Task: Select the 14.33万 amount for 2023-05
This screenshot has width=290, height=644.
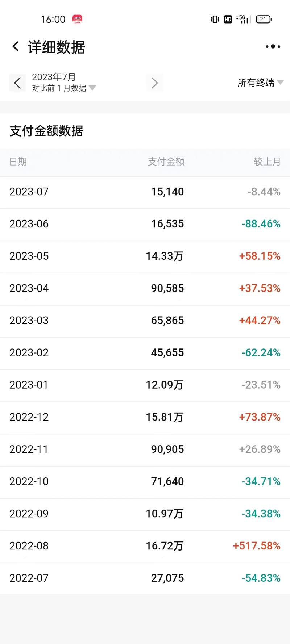Action: 167,256
